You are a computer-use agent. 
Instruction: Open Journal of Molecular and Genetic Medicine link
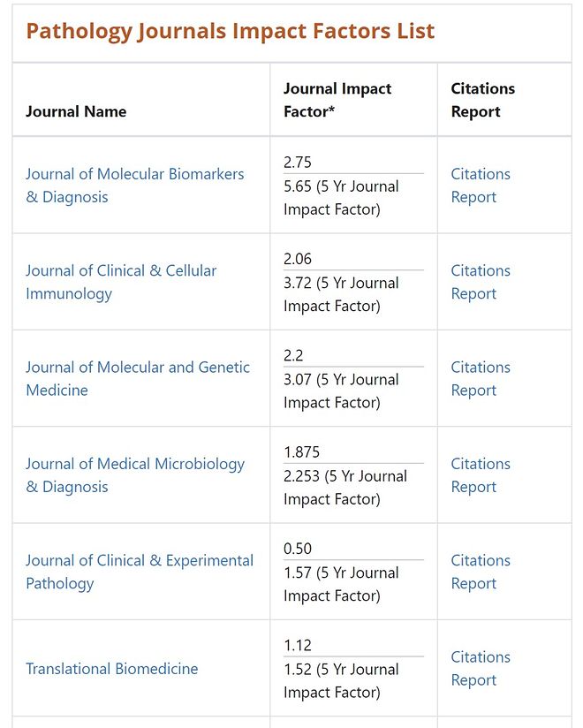(x=138, y=368)
